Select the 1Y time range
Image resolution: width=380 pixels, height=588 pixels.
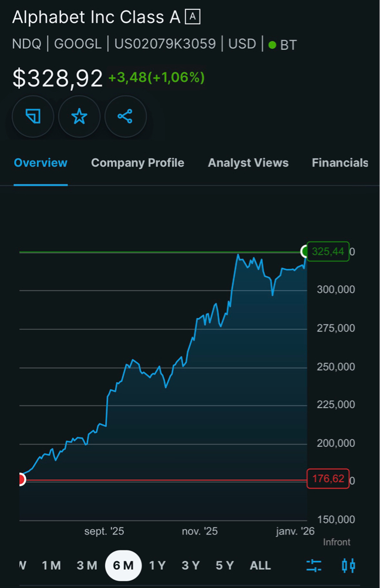(157, 566)
